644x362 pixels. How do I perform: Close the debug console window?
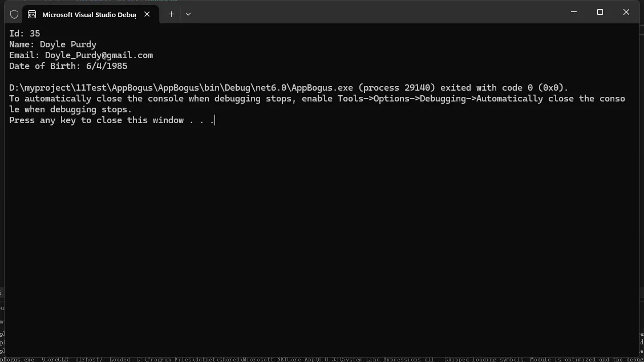click(x=626, y=12)
